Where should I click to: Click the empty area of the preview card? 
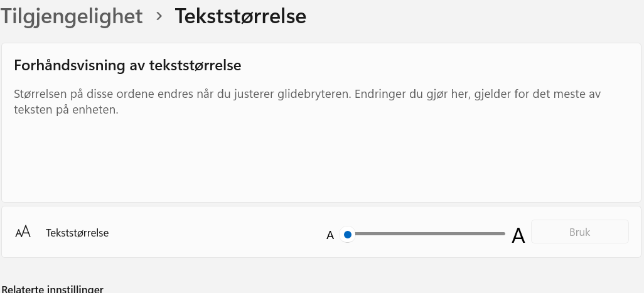(314, 160)
